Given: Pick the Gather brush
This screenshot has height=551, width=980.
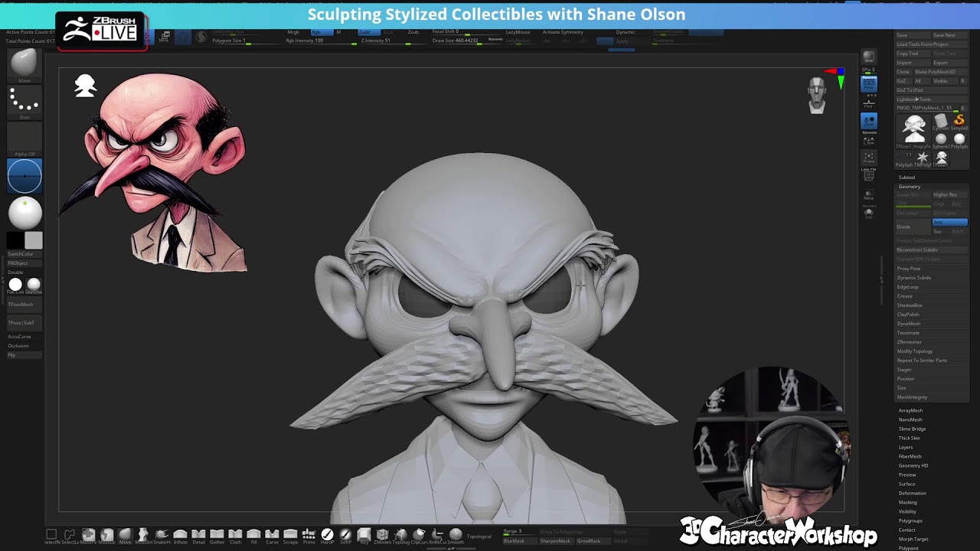Looking at the screenshot, I should point(217,535).
